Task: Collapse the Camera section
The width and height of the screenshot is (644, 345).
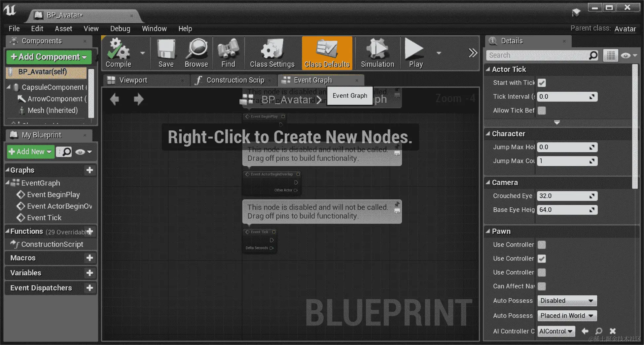Action: 488,183
